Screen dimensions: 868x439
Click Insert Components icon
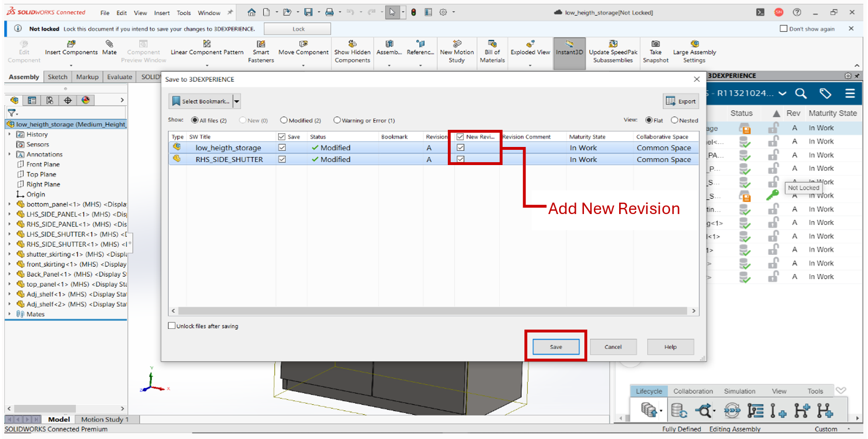pos(71,44)
